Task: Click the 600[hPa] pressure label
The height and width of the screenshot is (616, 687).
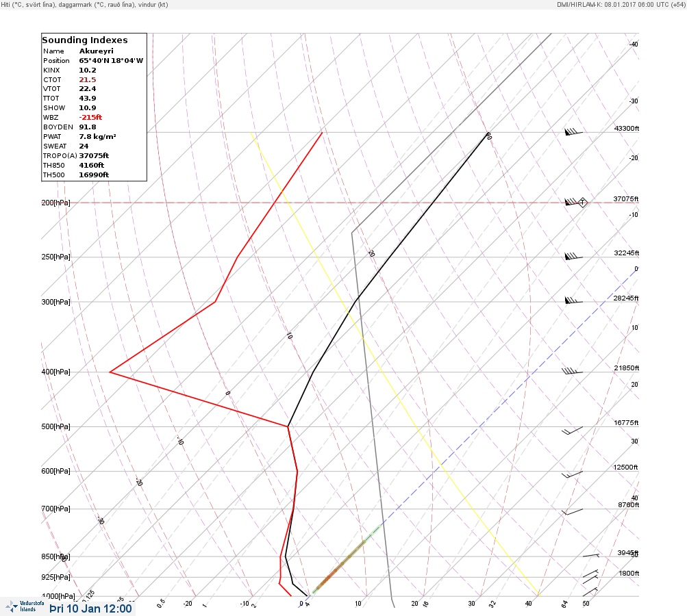Action: (x=55, y=471)
